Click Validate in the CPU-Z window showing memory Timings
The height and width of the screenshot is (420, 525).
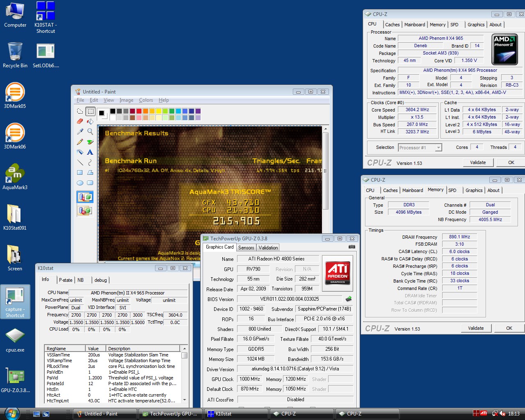pyautogui.click(x=476, y=328)
